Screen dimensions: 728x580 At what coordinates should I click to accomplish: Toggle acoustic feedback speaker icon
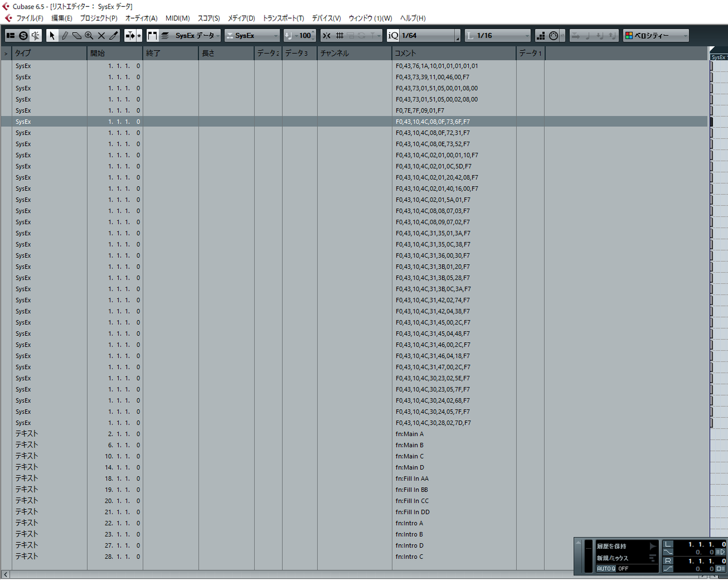pyautogui.click(x=36, y=35)
